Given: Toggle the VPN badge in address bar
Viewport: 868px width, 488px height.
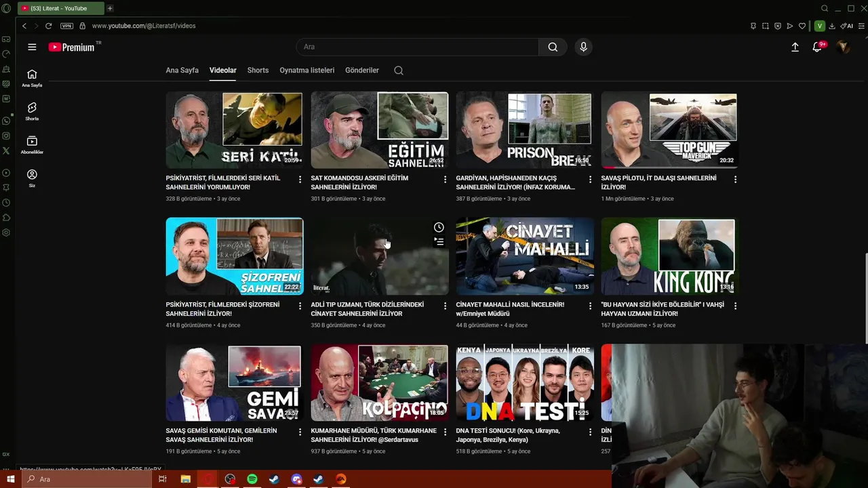Looking at the screenshot, I should [x=66, y=26].
